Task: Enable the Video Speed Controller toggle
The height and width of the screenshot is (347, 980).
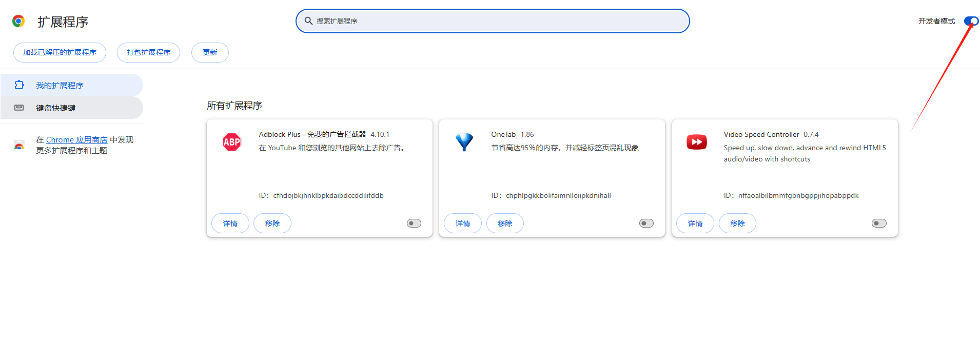Action: click(879, 223)
